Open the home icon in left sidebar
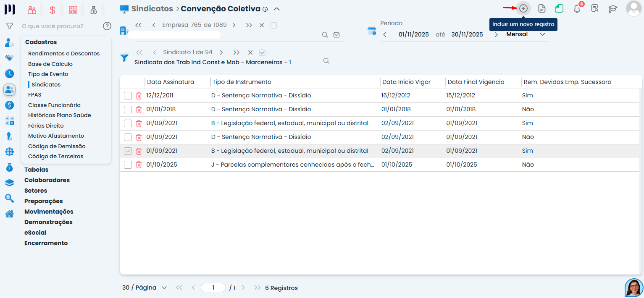This screenshot has height=298, width=644. click(9, 214)
